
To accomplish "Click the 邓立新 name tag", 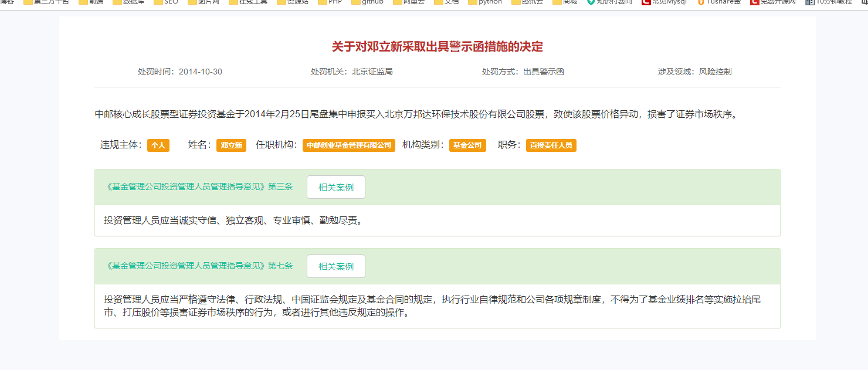I will tap(231, 145).
